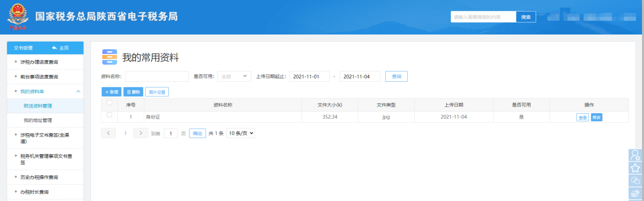This screenshot has width=644, height=201.
Task: Click the 资料名称 column header
Action: point(223,105)
